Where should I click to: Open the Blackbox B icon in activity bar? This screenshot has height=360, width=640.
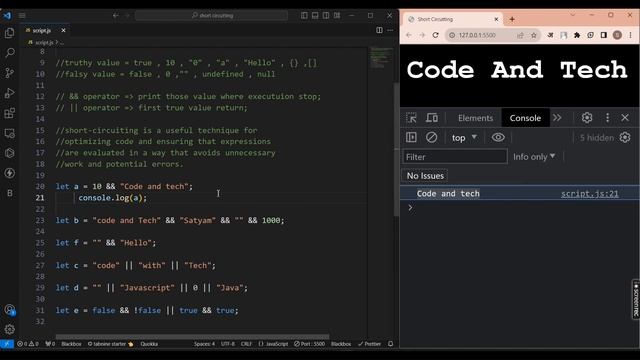tap(9, 193)
